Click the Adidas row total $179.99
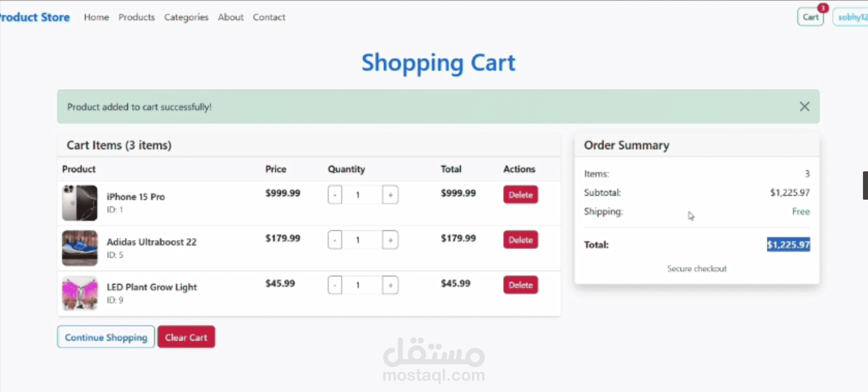The height and width of the screenshot is (392, 868). click(458, 238)
